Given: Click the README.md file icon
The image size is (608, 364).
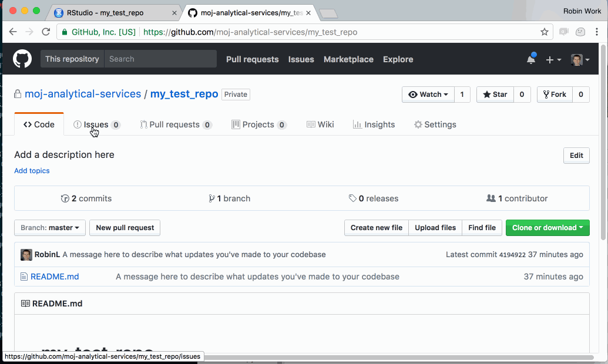Looking at the screenshot, I should [24, 277].
